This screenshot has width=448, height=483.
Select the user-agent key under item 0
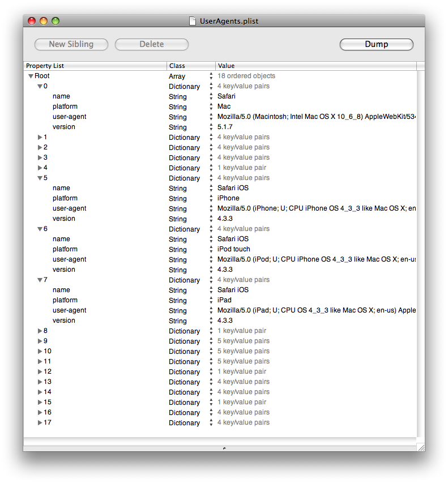(69, 117)
